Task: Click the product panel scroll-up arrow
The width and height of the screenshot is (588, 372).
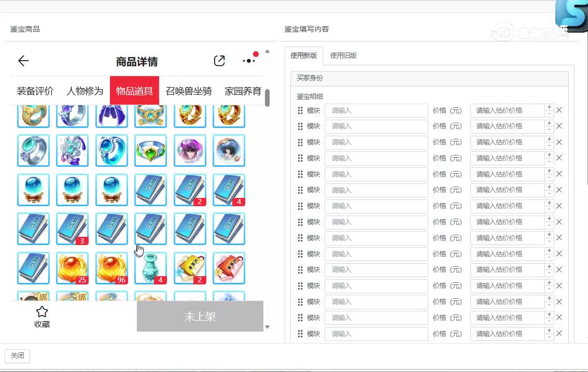Action: (x=268, y=51)
